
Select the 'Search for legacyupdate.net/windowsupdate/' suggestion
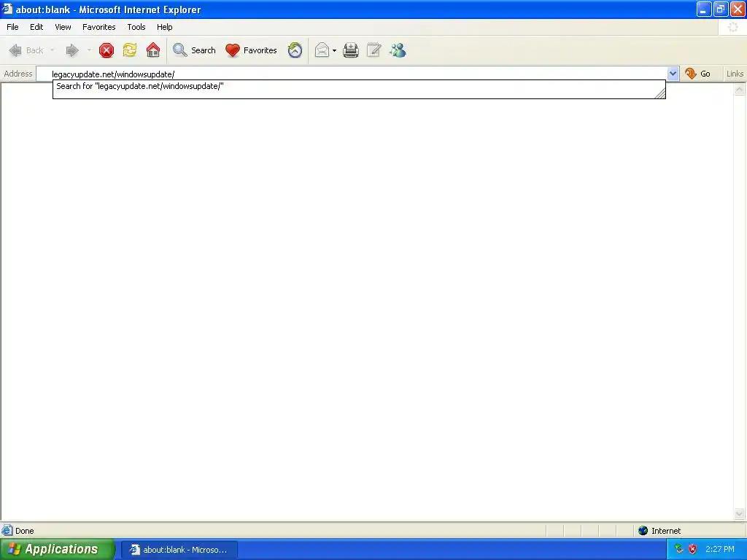coord(358,87)
